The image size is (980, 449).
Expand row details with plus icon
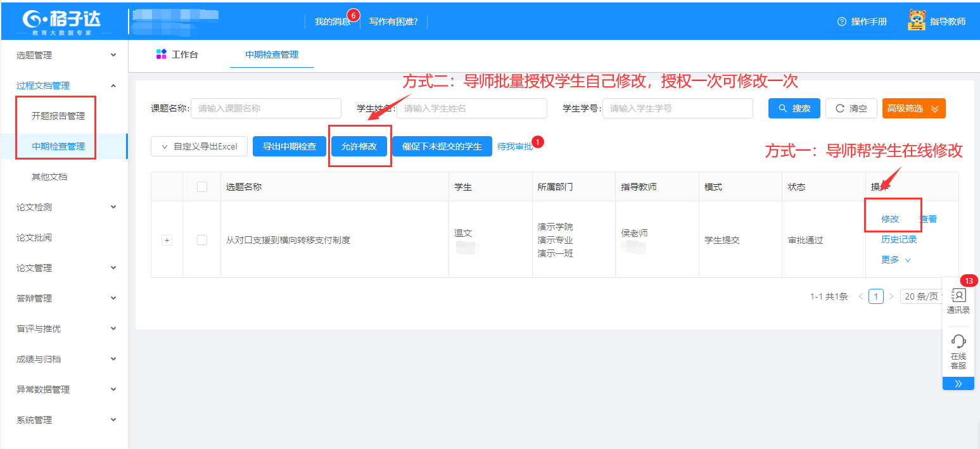pos(167,240)
